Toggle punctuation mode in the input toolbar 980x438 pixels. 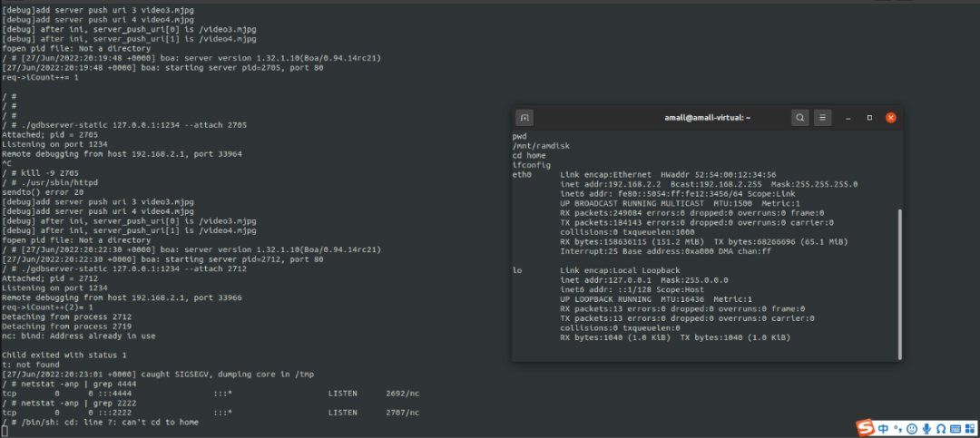coord(897,429)
